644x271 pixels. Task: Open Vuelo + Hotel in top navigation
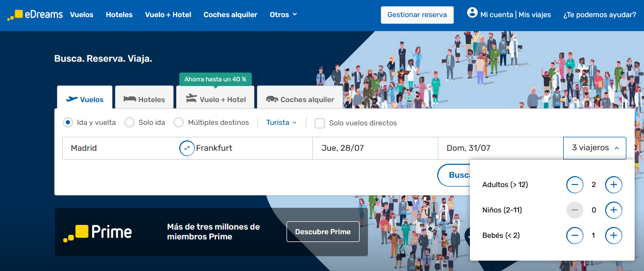[168, 15]
